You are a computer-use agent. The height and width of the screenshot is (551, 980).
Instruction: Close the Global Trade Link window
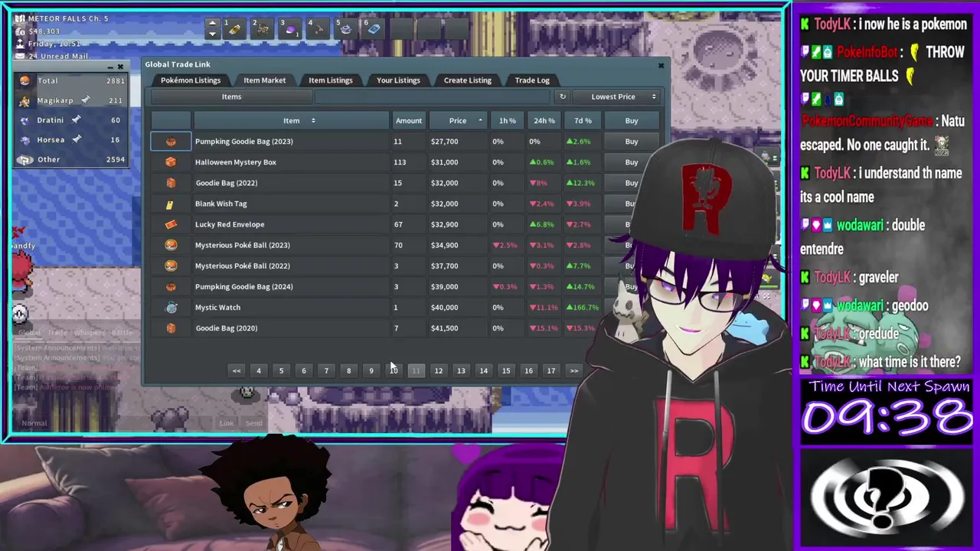(x=661, y=65)
